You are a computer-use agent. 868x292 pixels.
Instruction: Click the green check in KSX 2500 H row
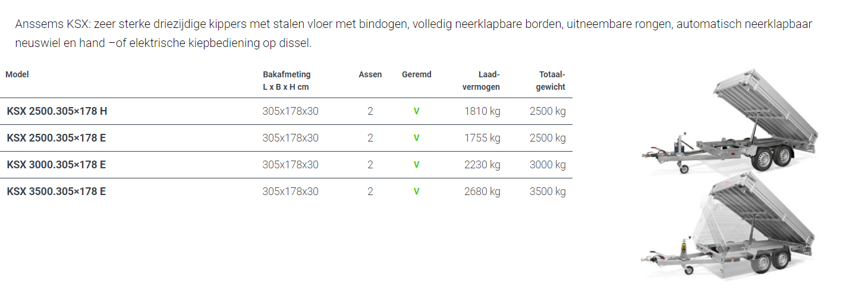(416, 111)
